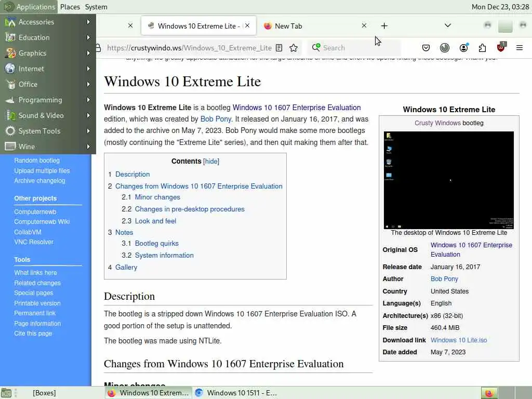
Task: Open Upload multiple files sidebar link
Action: pos(42,170)
